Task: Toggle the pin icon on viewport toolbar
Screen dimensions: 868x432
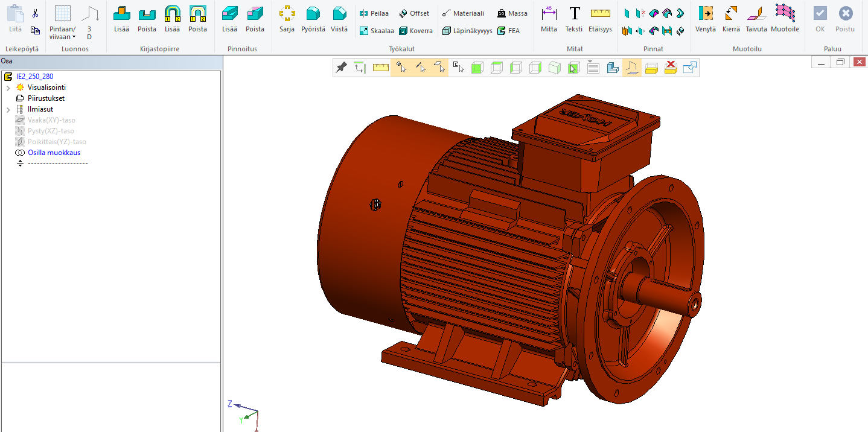Action: [x=341, y=68]
